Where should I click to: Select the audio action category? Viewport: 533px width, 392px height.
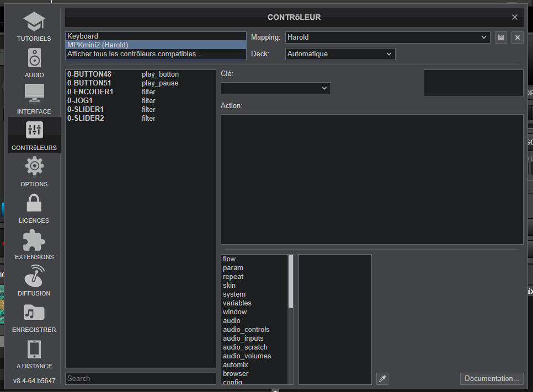[254, 321]
